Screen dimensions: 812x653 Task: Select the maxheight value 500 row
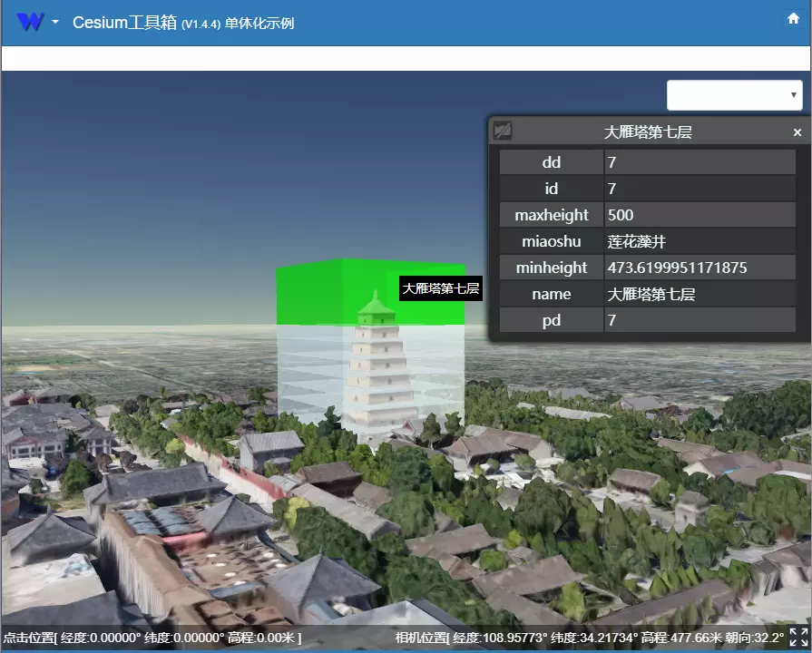click(700, 215)
